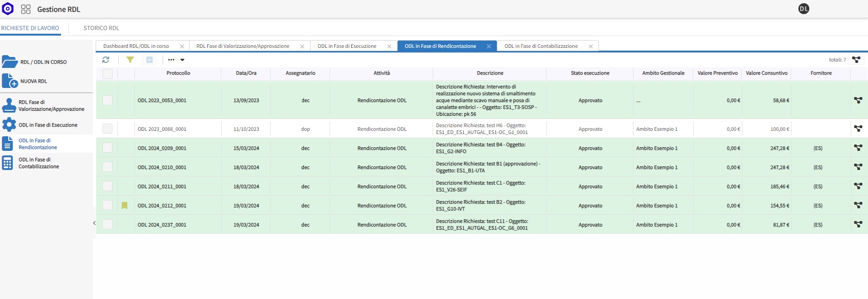Switch to RICHIESTE DI LAVORO tab

pos(30,28)
